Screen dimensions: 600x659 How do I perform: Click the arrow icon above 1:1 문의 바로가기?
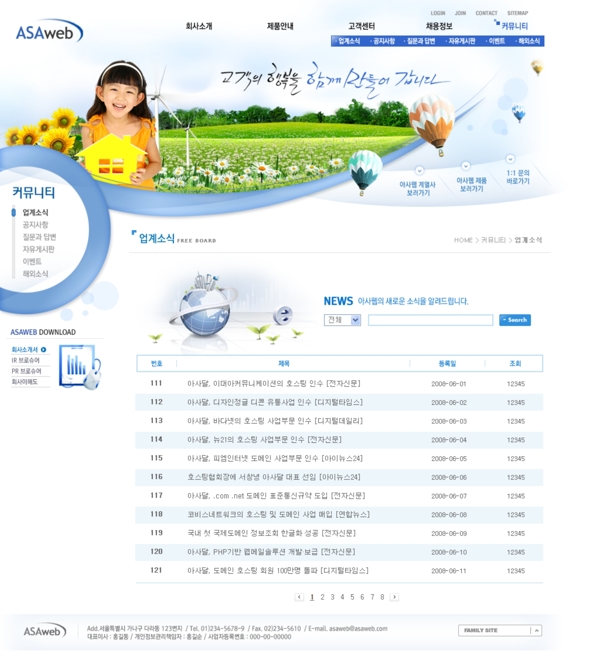[510, 159]
